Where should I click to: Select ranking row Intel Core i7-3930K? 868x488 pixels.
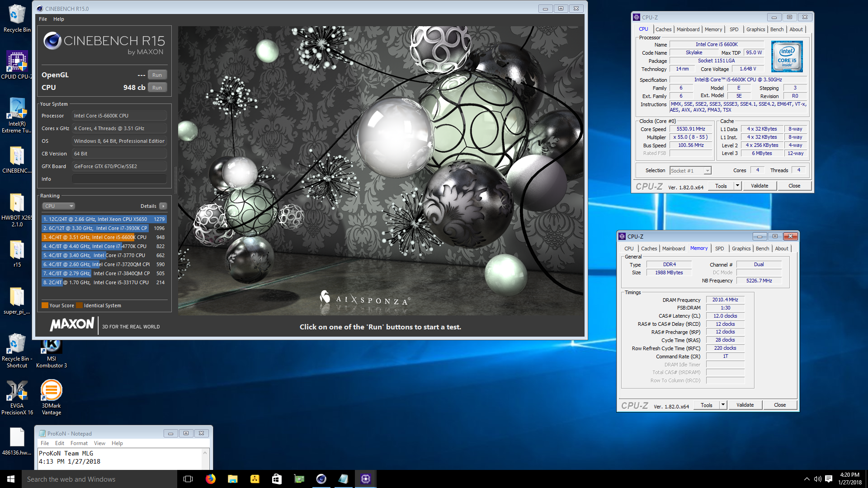[x=104, y=228]
